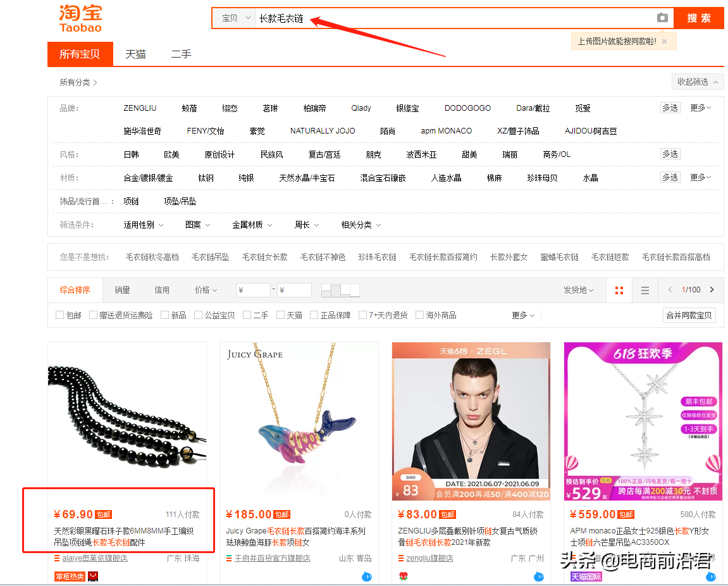
Task: Tick the 海外商品 checkbox
Action: click(419, 315)
